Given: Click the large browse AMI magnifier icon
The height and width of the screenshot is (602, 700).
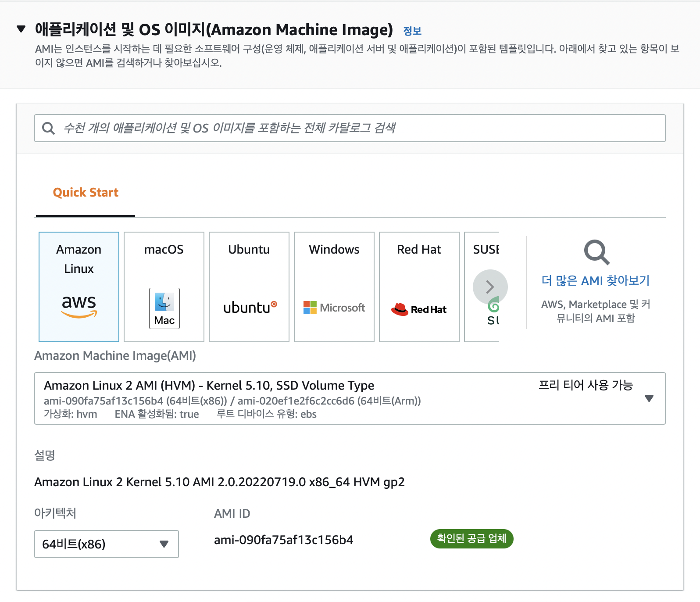Looking at the screenshot, I should pyautogui.click(x=596, y=252).
